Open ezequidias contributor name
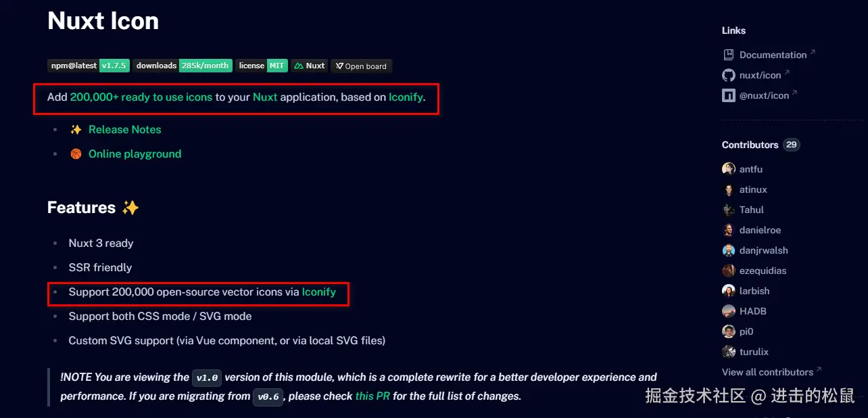Image resolution: width=868 pixels, height=418 pixels. click(x=763, y=271)
